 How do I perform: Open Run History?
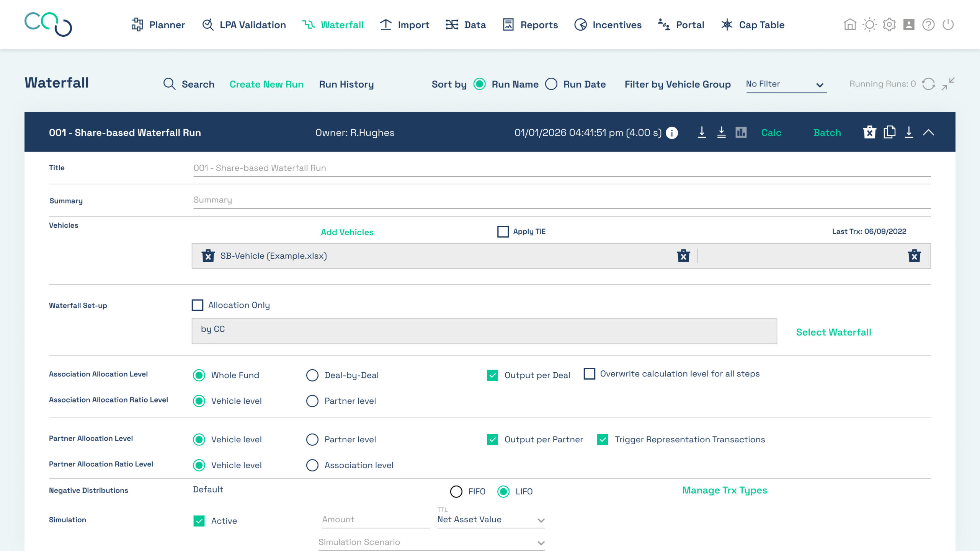pos(346,84)
